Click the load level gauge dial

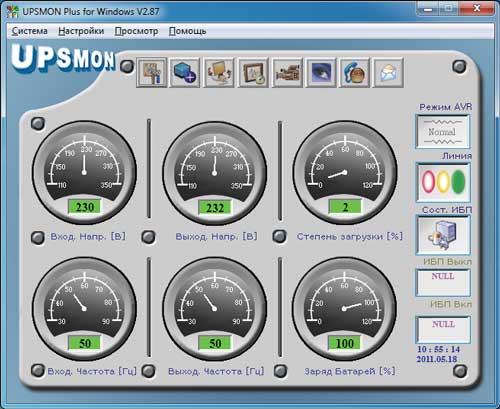345,173
